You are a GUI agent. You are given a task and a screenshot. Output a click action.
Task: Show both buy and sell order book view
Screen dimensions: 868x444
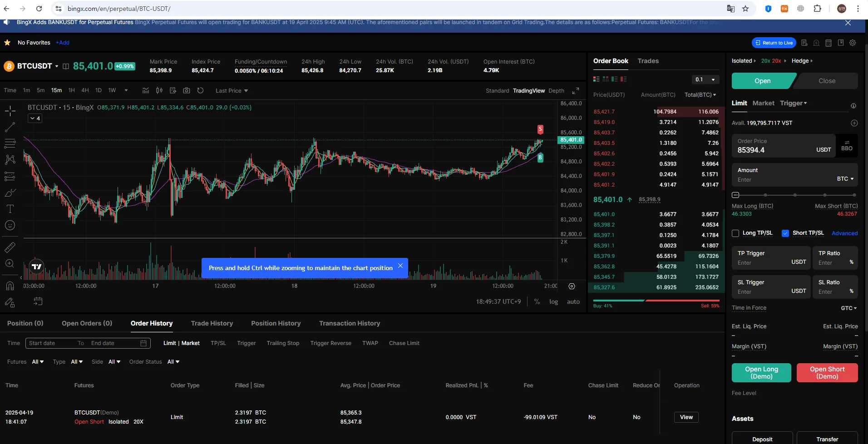click(x=597, y=79)
